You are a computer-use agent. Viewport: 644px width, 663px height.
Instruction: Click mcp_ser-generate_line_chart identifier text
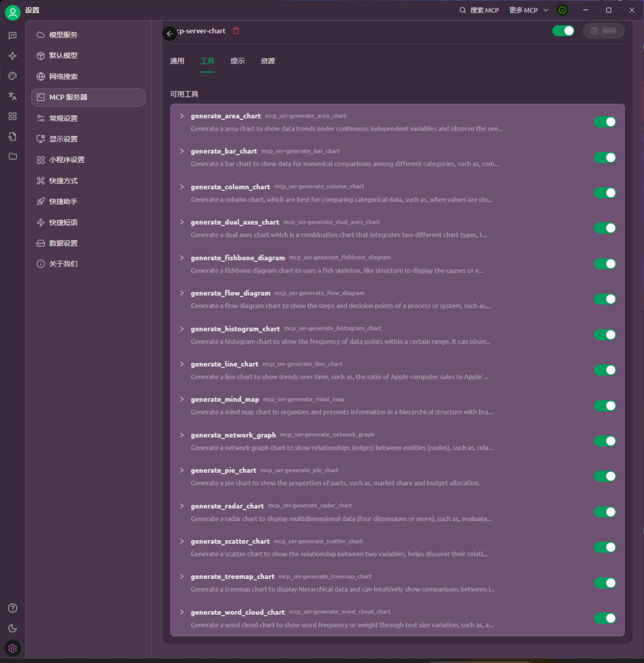[302, 364]
